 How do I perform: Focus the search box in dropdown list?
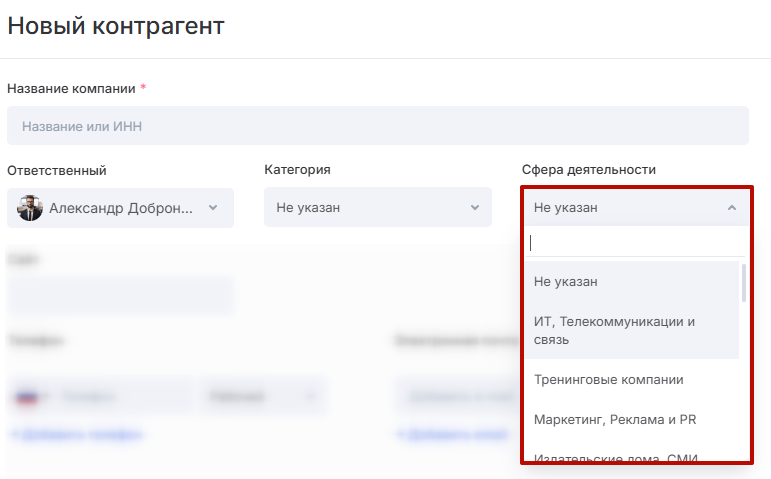635,242
